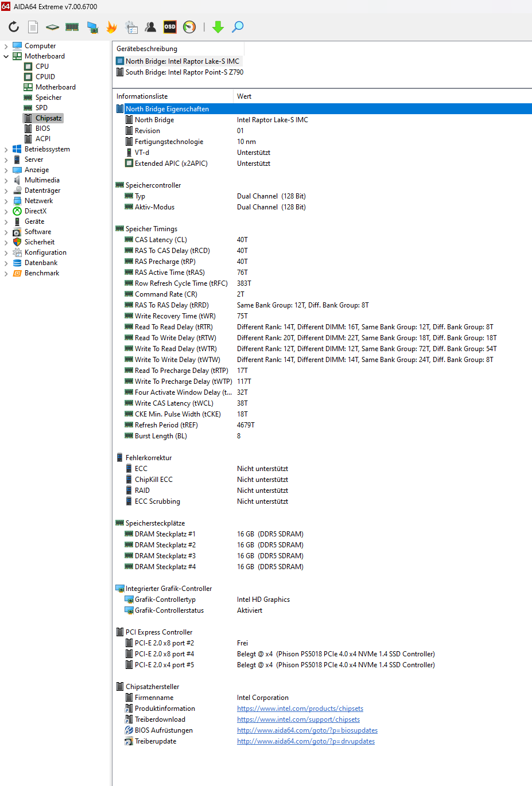Open the Report page icon in toolbar
The height and width of the screenshot is (786, 532).
[x=33, y=27]
